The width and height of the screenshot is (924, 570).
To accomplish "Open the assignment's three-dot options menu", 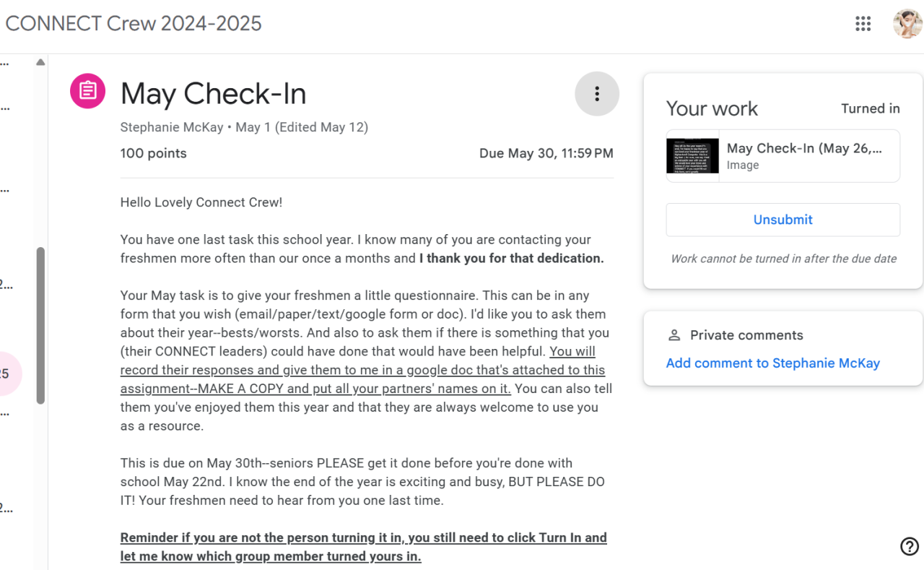I will 596,94.
